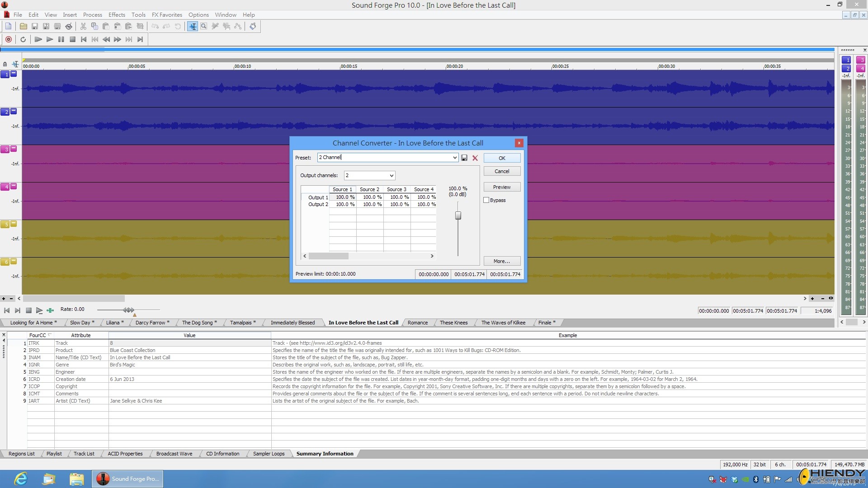Expand the Output channels dropdown
Viewport: 868px width, 488px height.
point(392,175)
